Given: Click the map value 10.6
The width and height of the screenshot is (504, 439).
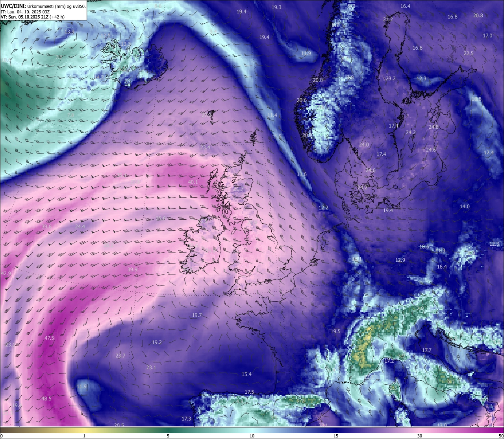Looking at the screenshot, I should coord(424,246).
